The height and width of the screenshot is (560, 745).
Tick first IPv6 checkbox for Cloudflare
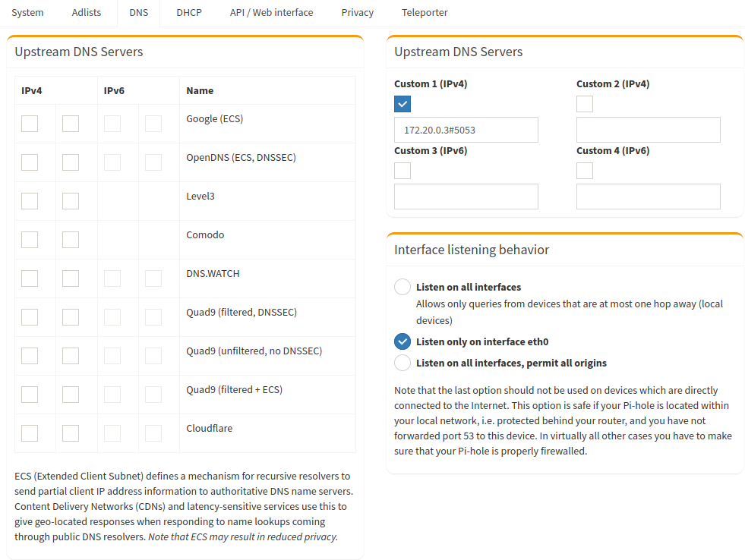[x=112, y=433]
